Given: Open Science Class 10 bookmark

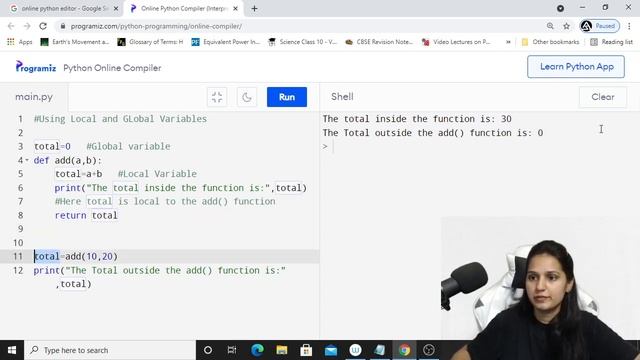Looking at the screenshot, I should [302, 42].
